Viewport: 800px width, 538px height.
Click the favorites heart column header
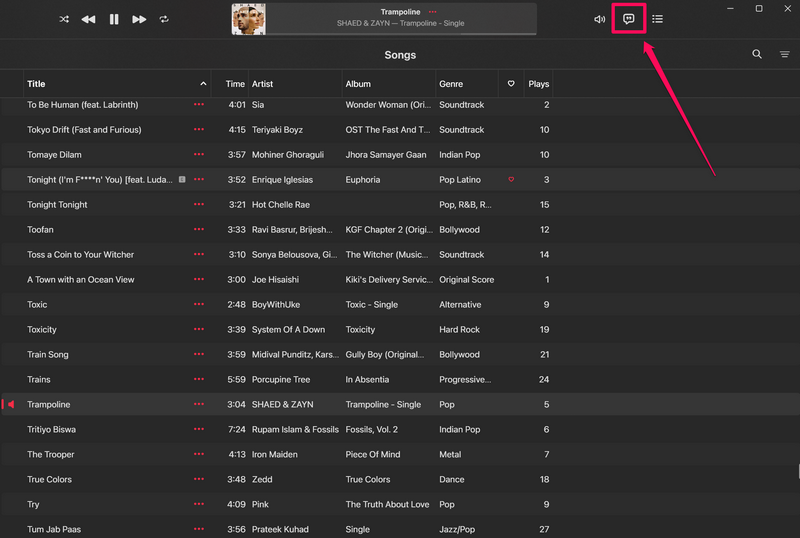click(x=511, y=84)
